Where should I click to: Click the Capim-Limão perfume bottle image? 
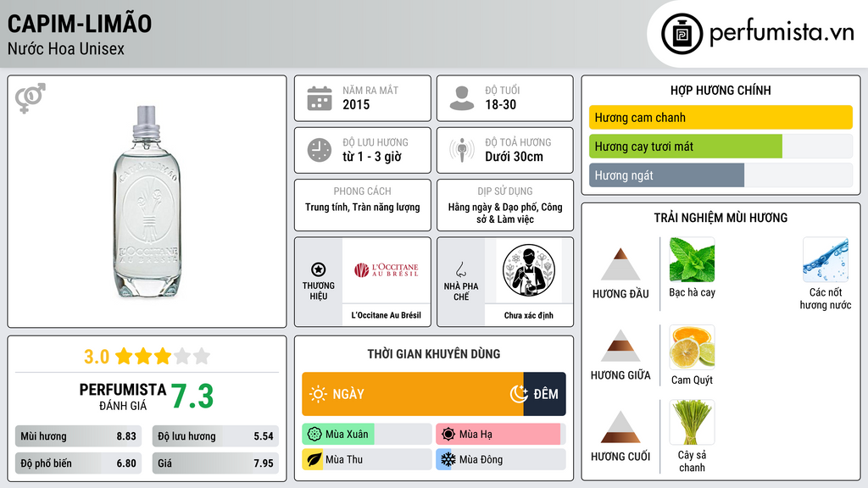point(146,202)
